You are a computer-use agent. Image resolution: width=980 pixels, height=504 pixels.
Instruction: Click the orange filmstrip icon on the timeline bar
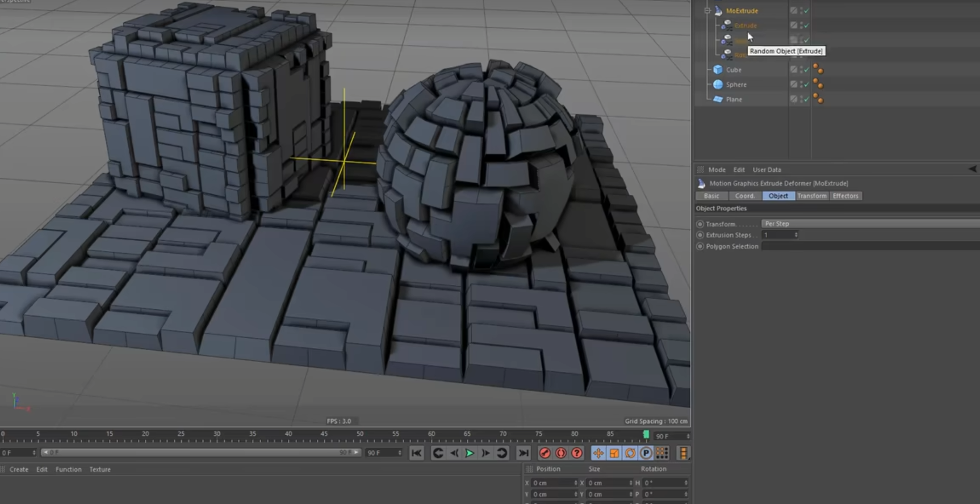683,453
